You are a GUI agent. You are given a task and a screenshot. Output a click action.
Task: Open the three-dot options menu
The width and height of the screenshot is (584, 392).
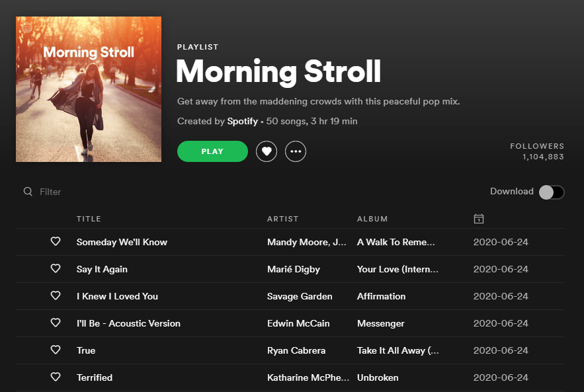click(296, 151)
